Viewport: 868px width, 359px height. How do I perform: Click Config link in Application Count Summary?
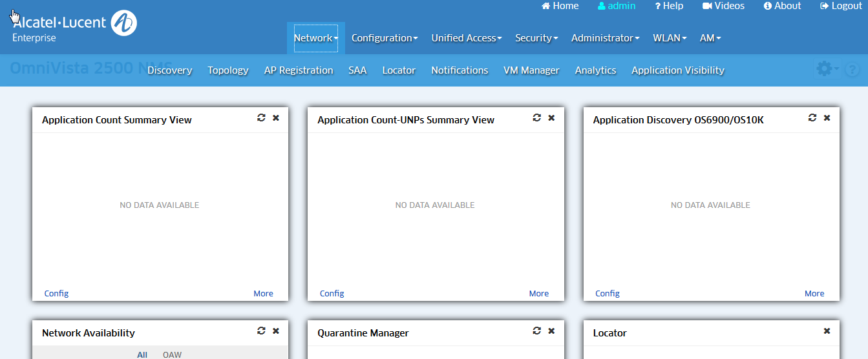coord(56,293)
